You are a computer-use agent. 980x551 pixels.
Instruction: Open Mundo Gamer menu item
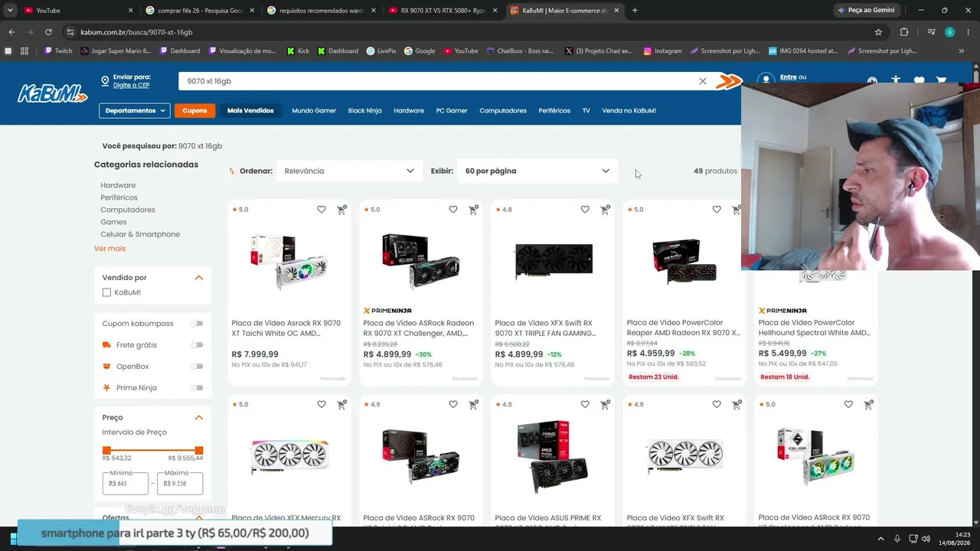coord(314,111)
